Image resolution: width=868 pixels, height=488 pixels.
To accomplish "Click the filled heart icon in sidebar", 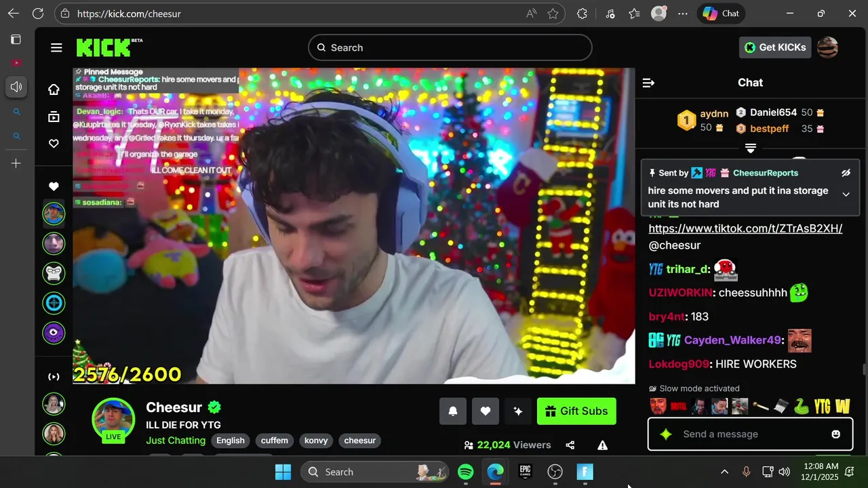I will (54, 186).
